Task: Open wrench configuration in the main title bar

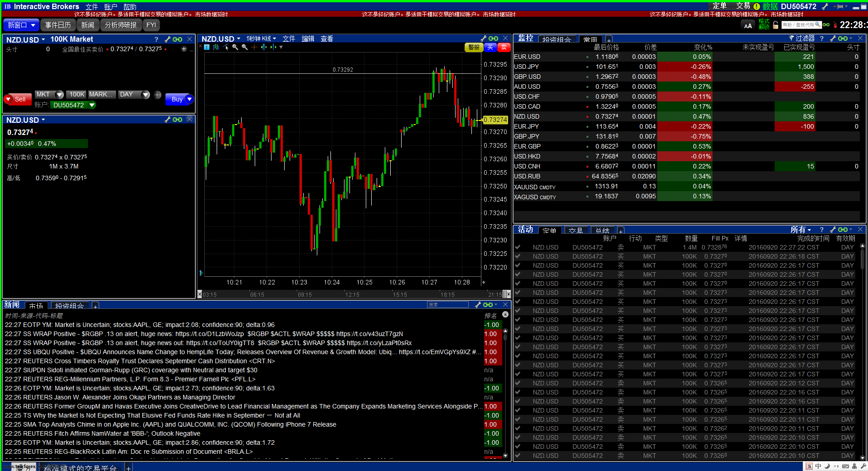Action: click(x=825, y=6)
